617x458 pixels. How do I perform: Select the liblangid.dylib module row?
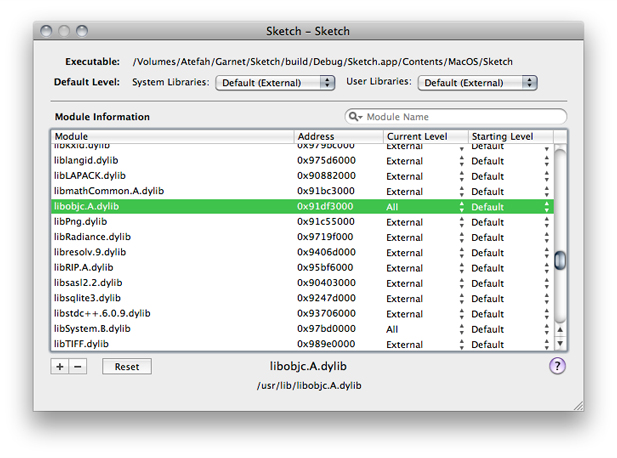coord(303,161)
